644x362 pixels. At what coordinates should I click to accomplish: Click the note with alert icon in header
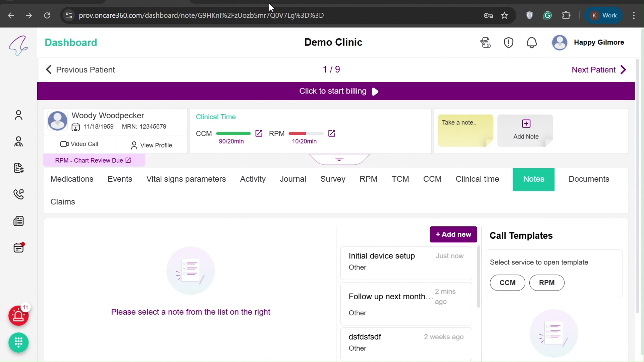(x=486, y=43)
